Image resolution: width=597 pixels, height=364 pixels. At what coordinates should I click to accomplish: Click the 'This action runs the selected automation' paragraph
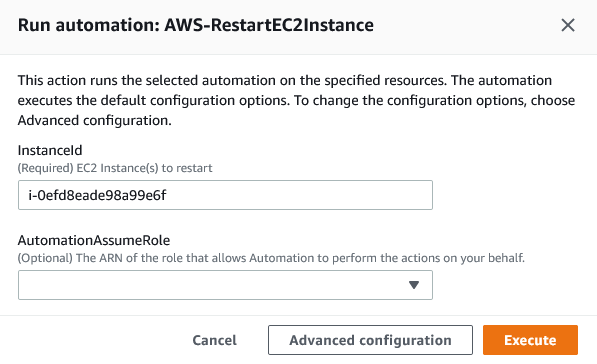(296, 101)
